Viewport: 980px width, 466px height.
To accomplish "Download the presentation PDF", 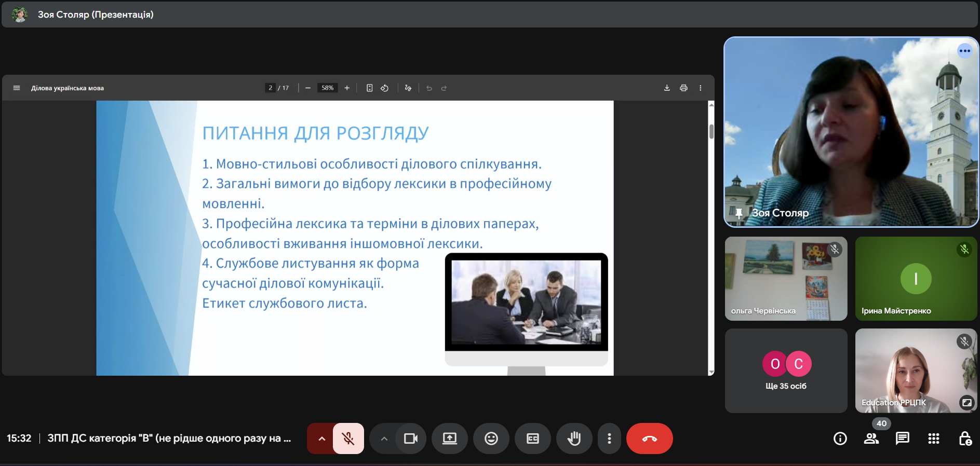I will [x=667, y=88].
